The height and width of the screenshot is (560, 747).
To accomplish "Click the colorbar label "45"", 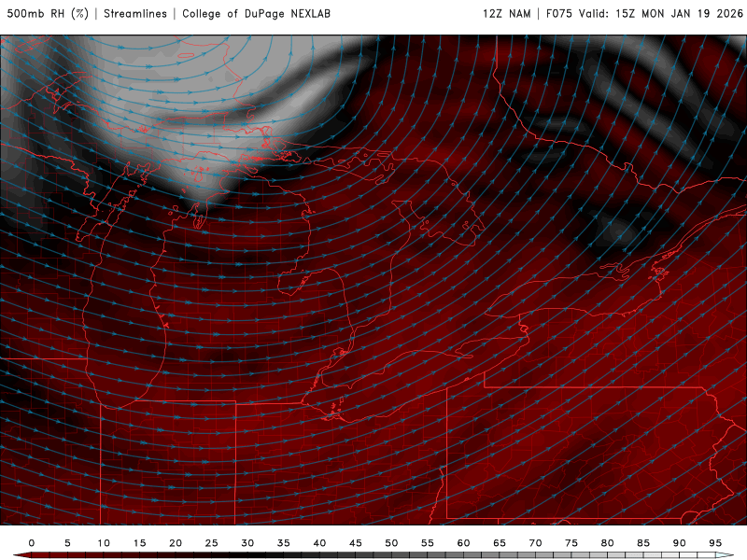I will coord(356,543).
